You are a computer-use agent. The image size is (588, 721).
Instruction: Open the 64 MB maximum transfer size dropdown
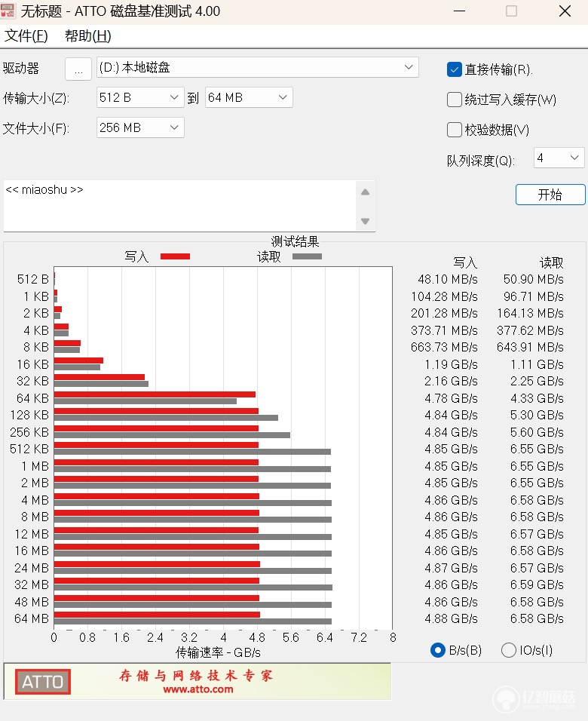(249, 97)
